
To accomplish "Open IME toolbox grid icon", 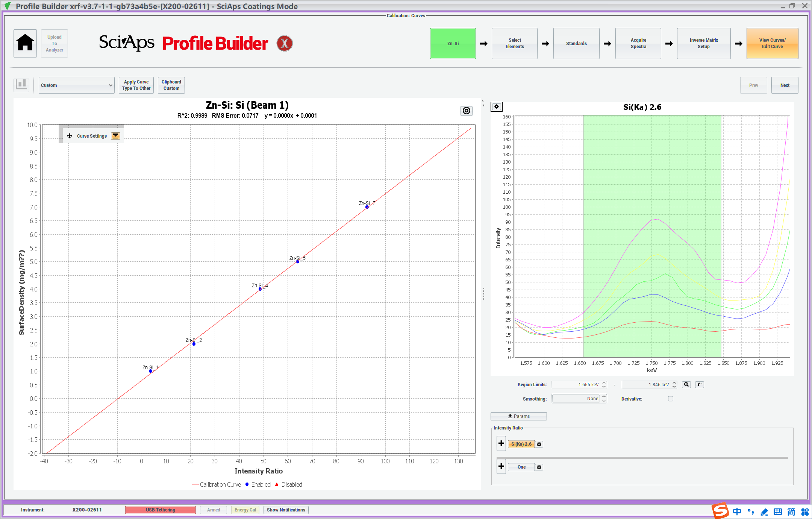I will pos(805,511).
